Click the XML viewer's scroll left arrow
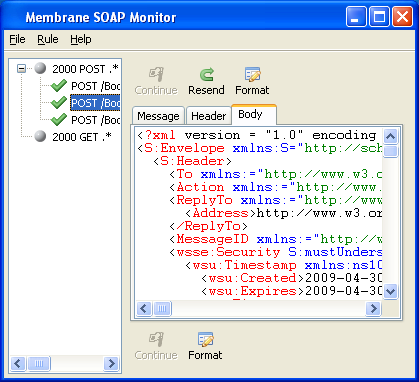 click(144, 308)
